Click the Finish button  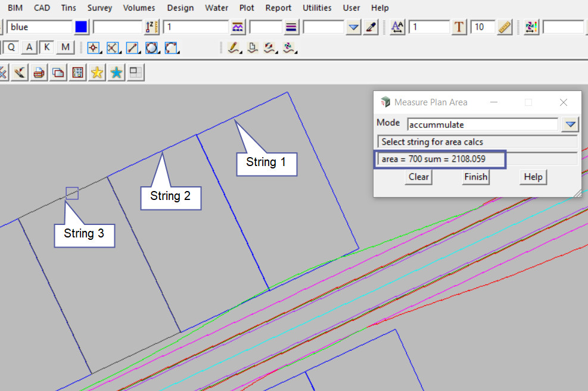click(475, 177)
